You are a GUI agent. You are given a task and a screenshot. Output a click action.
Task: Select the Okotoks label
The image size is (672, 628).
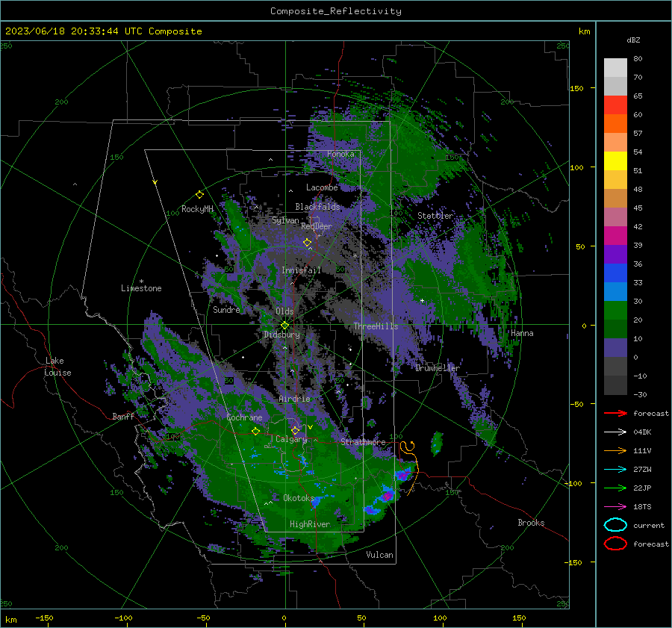299,498
